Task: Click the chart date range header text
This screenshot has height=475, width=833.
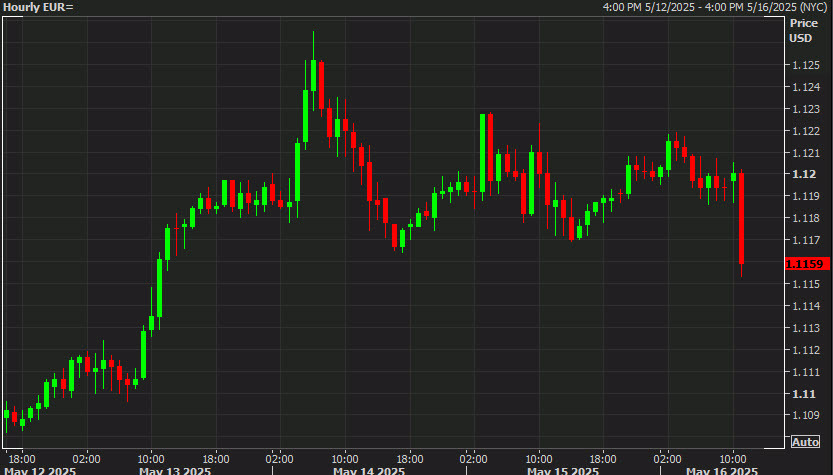Action: point(715,7)
